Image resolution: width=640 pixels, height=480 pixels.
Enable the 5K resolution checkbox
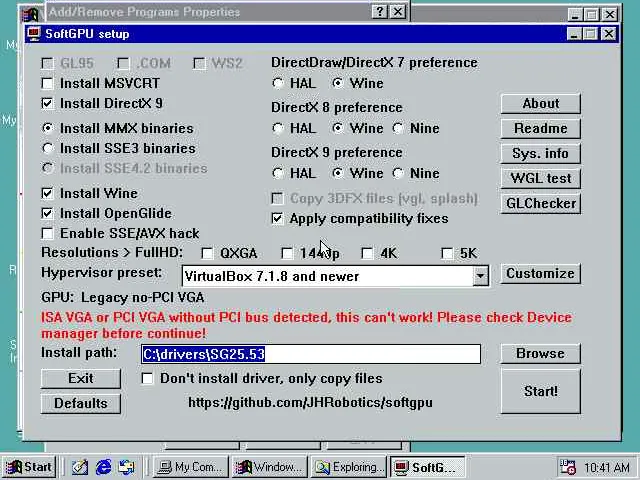point(447,253)
